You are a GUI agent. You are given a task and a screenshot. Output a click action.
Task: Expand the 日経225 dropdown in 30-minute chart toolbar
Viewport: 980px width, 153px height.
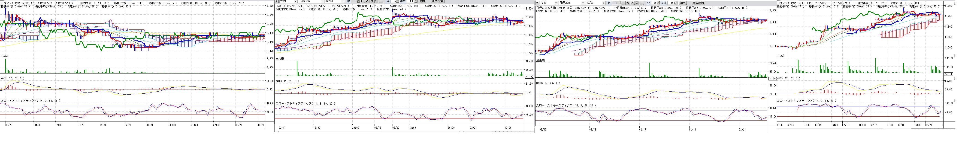coord(583,3)
